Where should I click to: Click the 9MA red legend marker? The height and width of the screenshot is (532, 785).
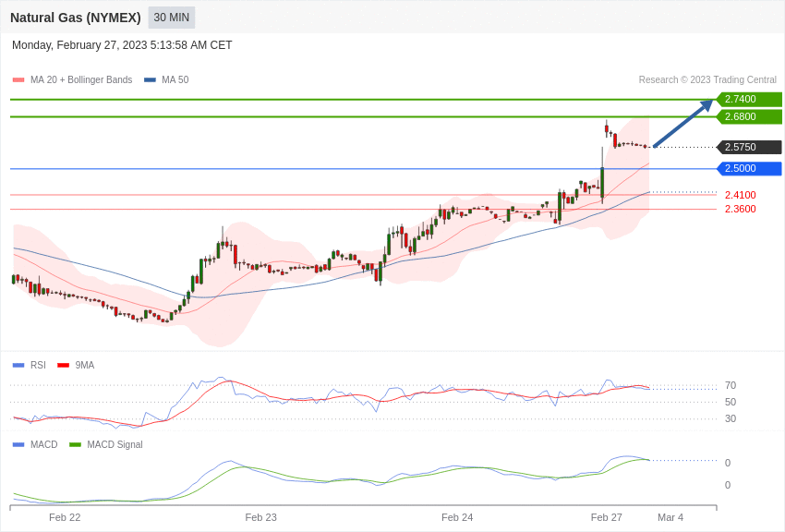point(63,365)
